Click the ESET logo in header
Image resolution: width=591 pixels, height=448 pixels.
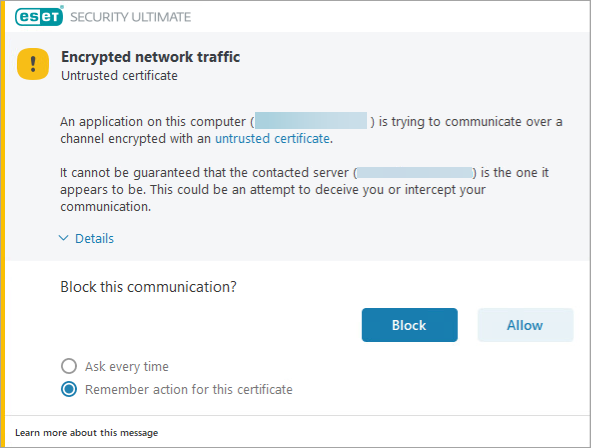[x=39, y=16]
